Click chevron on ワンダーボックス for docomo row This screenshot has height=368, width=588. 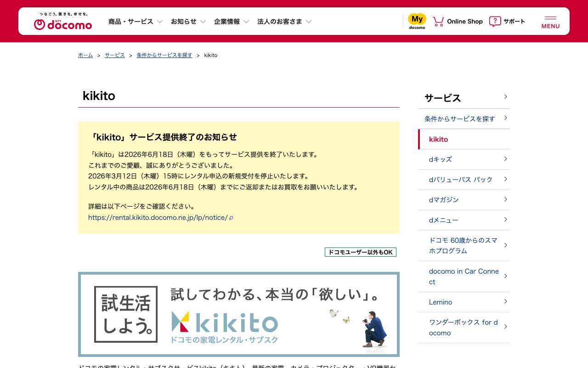click(505, 327)
